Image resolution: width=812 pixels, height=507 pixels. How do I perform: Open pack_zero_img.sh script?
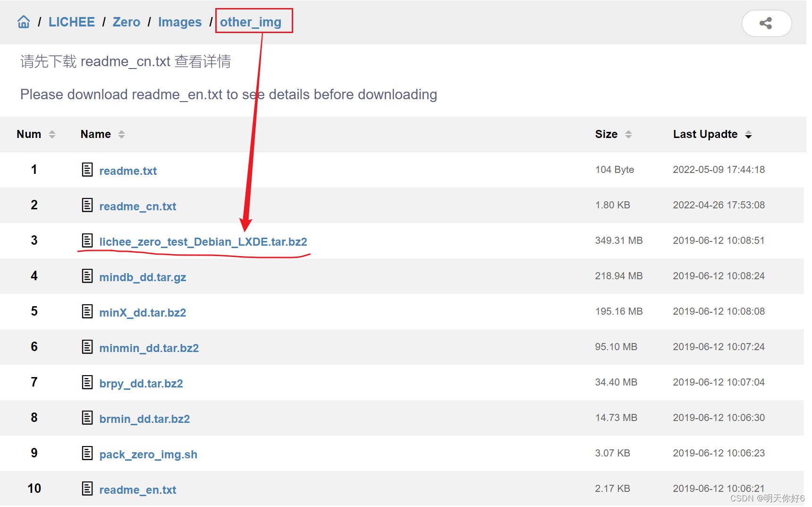(148, 455)
